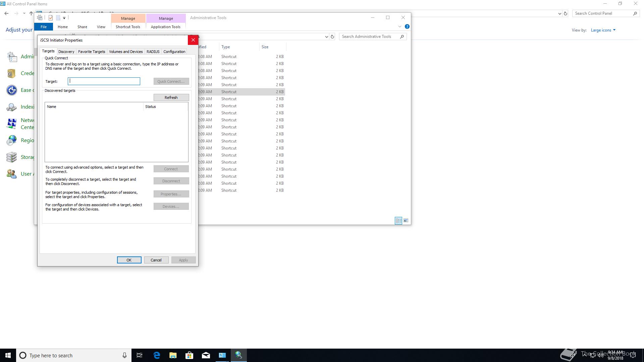Go up one level in Control Panel
Screen dimensions: 644x362
[31, 13]
